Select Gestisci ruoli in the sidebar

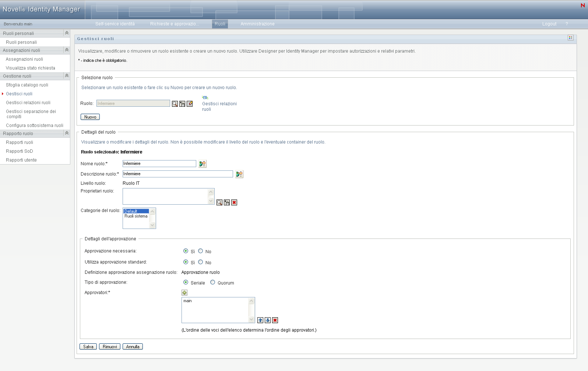click(x=19, y=94)
